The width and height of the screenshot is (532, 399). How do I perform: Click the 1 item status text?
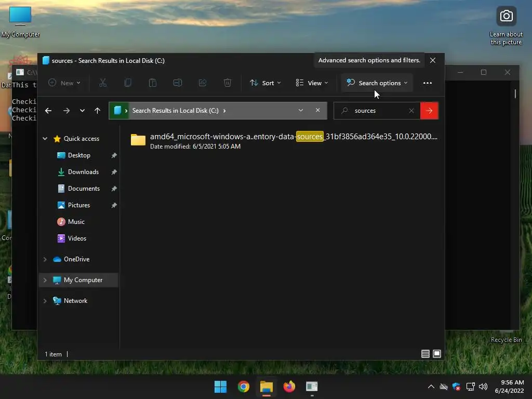(54, 354)
